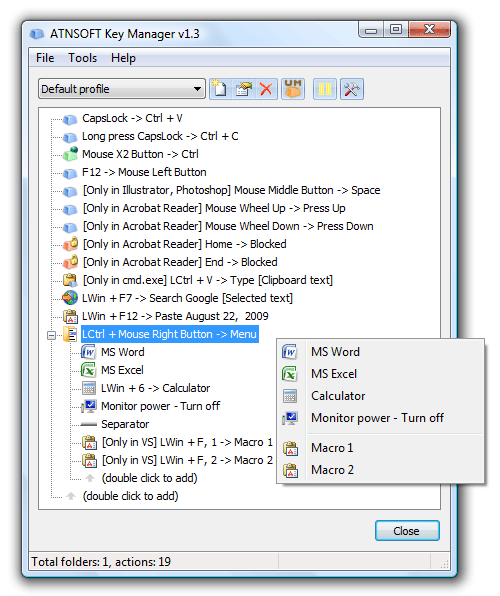Click the Macro 2 icon in the tree

[89, 460]
